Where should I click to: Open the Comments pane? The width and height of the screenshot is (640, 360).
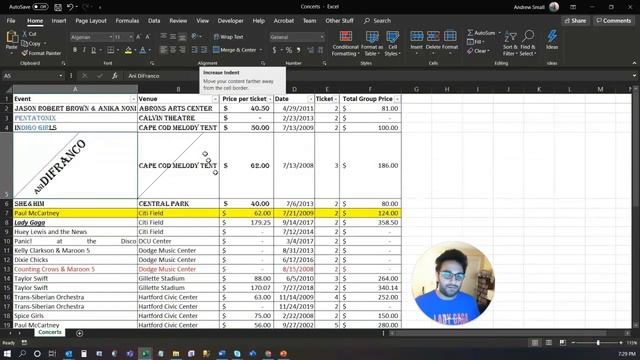click(613, 20)
